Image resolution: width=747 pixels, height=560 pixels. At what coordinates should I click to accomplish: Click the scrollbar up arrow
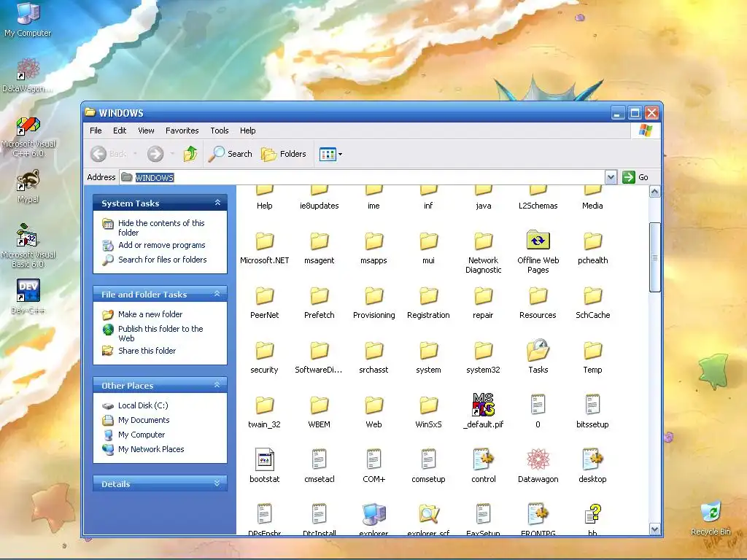(654, 192)
